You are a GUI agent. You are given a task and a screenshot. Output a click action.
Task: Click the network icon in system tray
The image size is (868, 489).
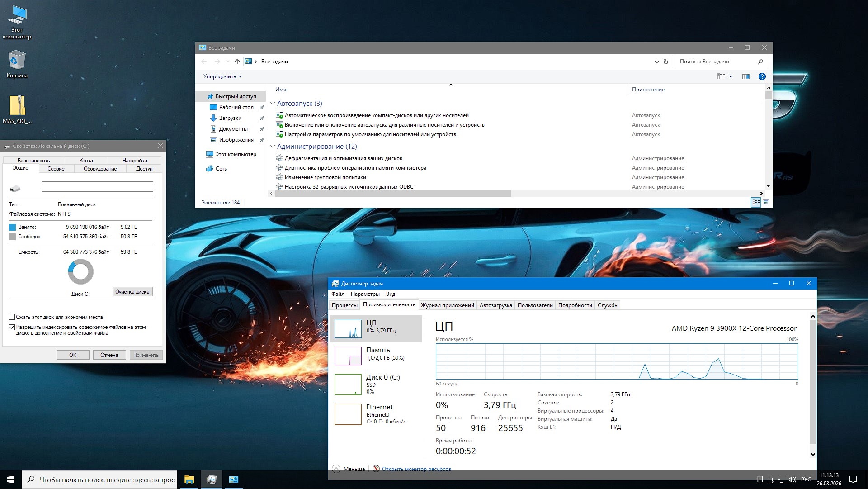(x=782, y=480)
